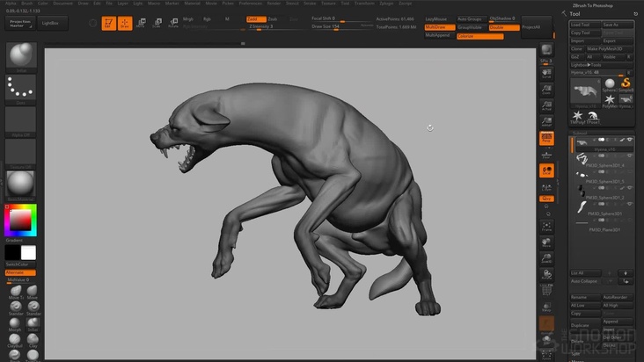This screenshot has width=644, height=362.
Task: Click the Persp perspective view icon
Action: (546, 140)
